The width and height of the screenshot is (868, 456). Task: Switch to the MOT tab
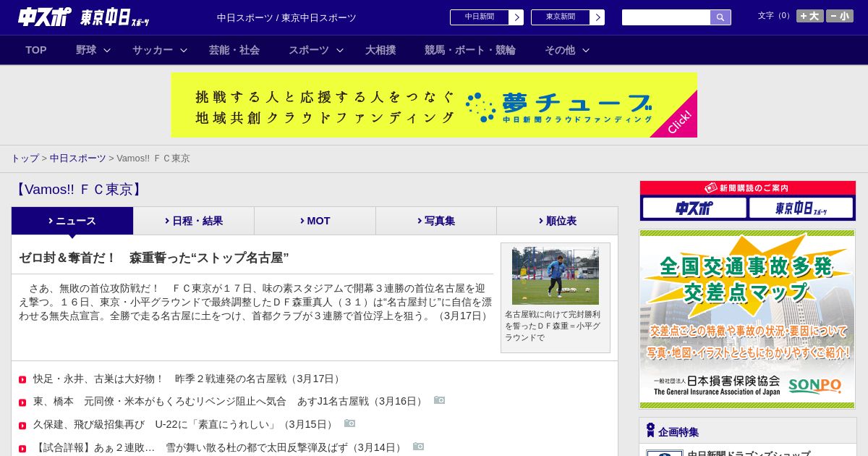point(315,221)
